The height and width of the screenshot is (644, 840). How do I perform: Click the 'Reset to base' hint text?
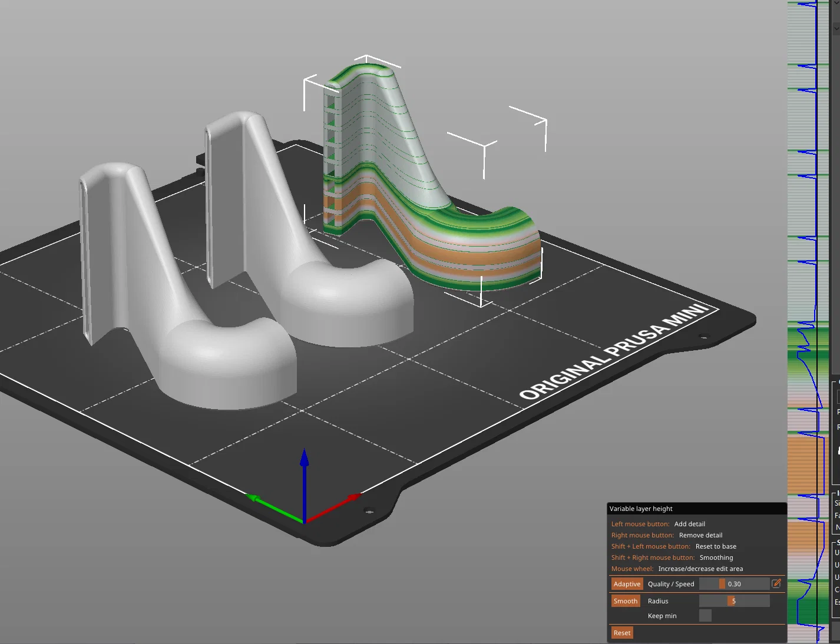(716, 546)
